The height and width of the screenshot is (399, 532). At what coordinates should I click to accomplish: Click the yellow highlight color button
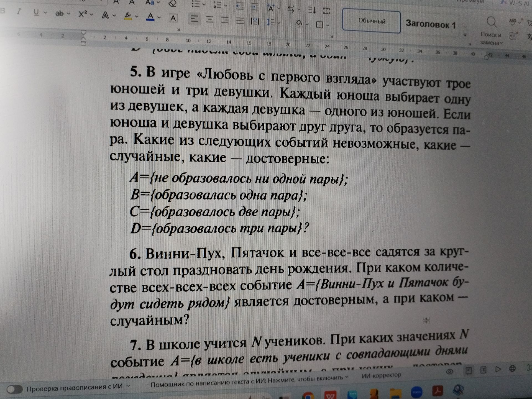[x=128, y=16]
